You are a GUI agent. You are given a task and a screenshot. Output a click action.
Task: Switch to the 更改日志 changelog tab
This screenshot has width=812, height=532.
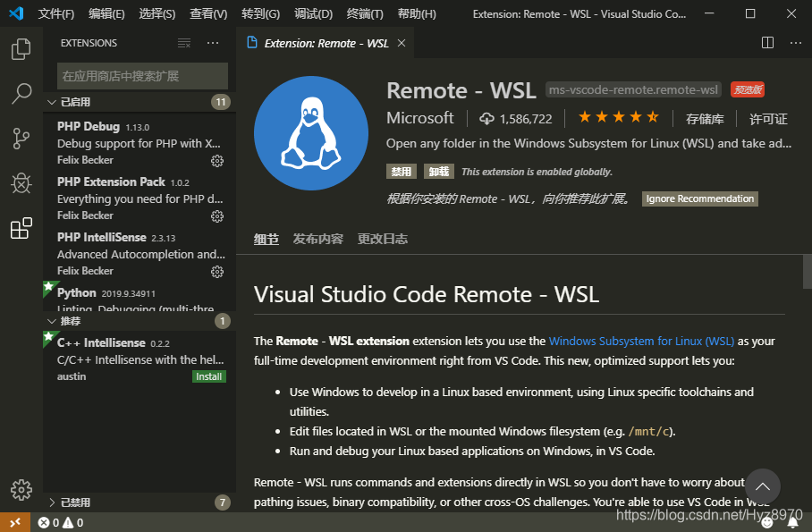coord(382,239)
